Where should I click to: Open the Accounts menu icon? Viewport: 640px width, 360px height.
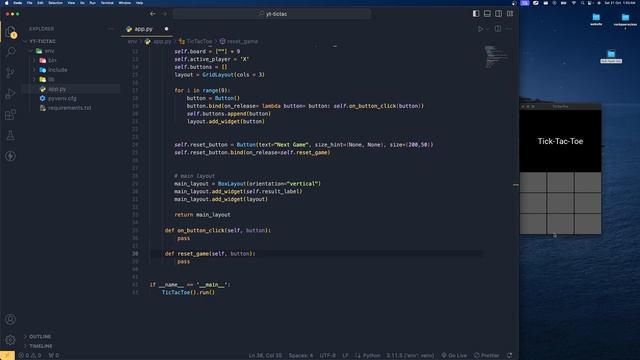tap(11, 319)
